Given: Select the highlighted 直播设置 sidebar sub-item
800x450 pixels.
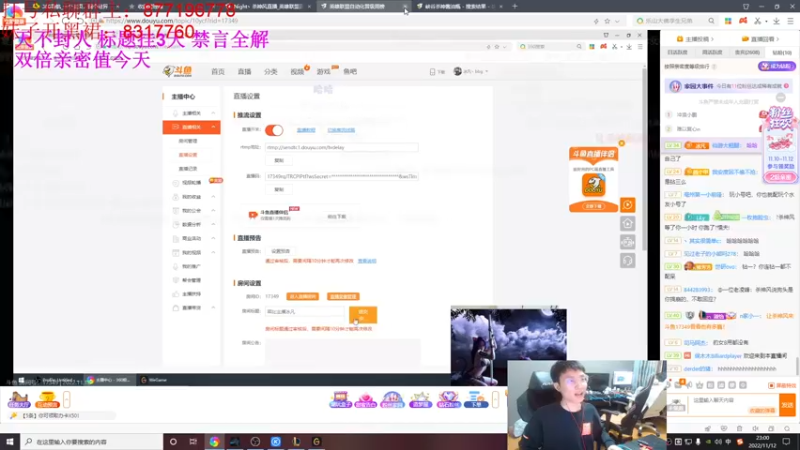Looking at the screenshot, I should coord(188,155).
